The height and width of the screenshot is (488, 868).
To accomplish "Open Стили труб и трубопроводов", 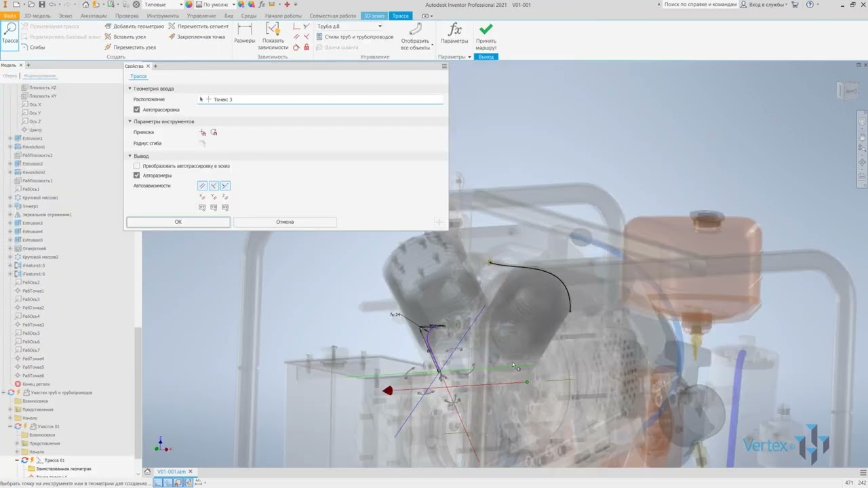I will (354, 37).
